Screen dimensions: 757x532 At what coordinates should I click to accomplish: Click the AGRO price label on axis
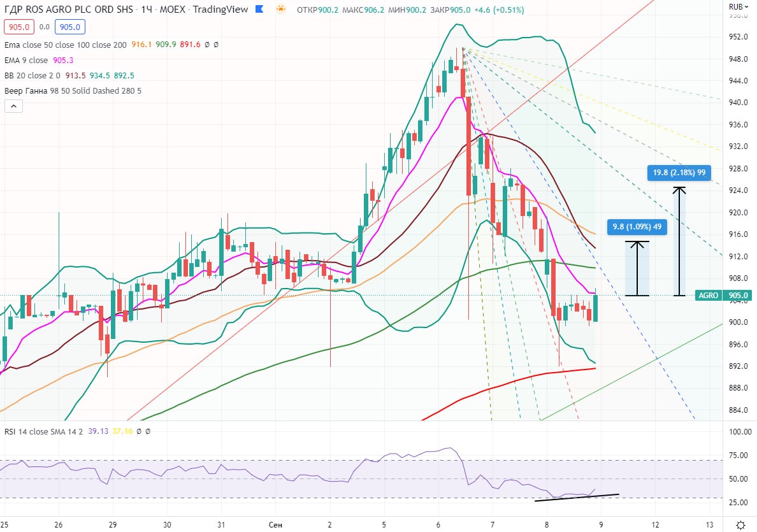(x=708, y=296)
